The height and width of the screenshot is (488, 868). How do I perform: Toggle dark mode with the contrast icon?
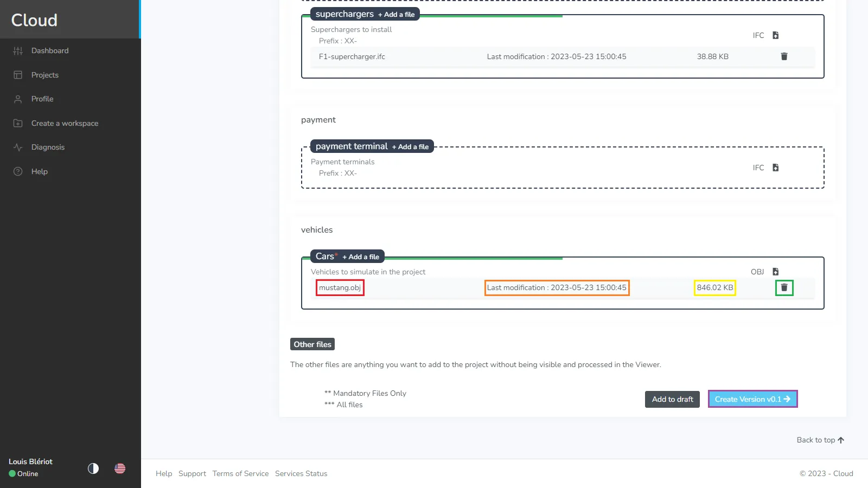pyautogui.click(x=93, y=468)
